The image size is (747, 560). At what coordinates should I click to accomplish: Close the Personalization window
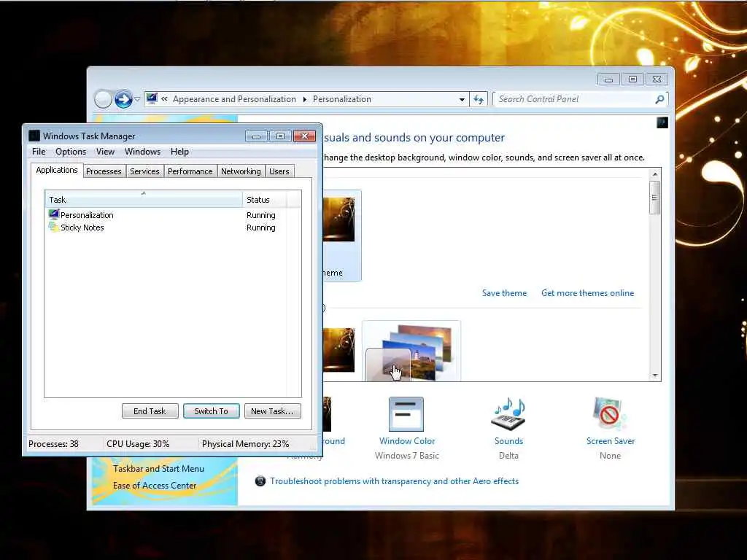[x=657, y=79]
